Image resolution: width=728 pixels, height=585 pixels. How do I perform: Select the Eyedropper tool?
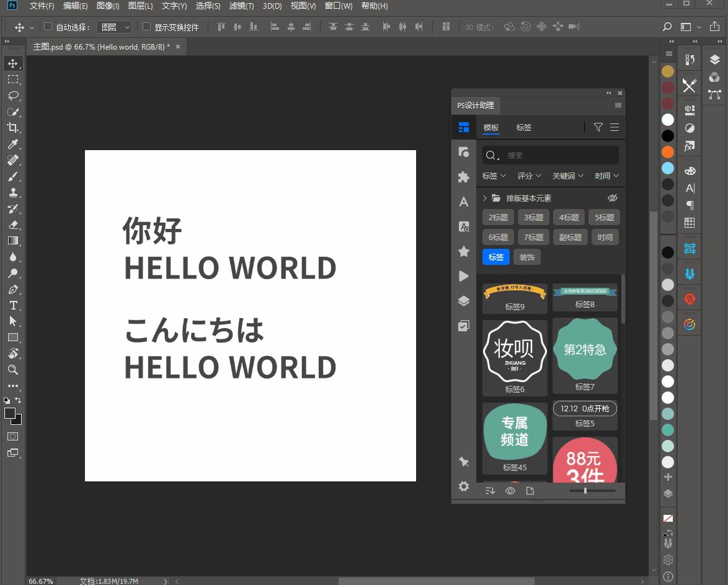(12, 144)
